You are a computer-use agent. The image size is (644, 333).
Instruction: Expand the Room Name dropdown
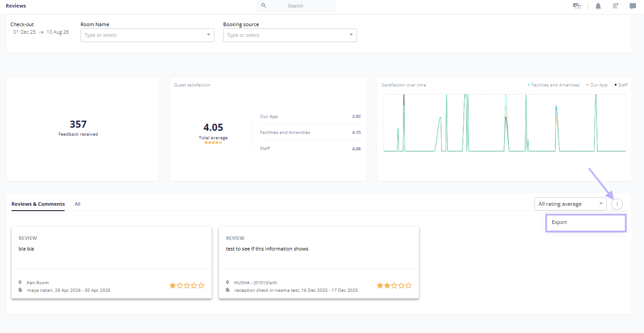click(147, 35)
